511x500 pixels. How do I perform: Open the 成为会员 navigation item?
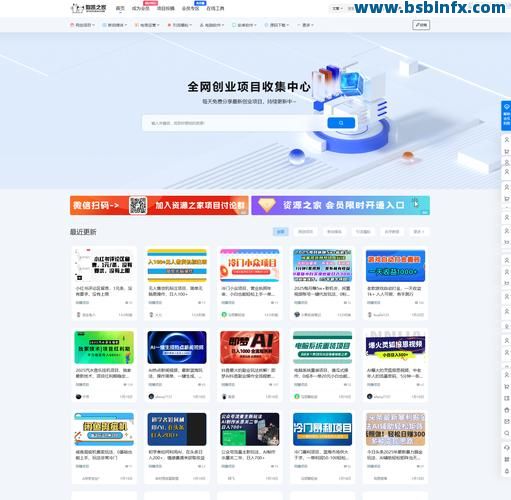[141, 8]
